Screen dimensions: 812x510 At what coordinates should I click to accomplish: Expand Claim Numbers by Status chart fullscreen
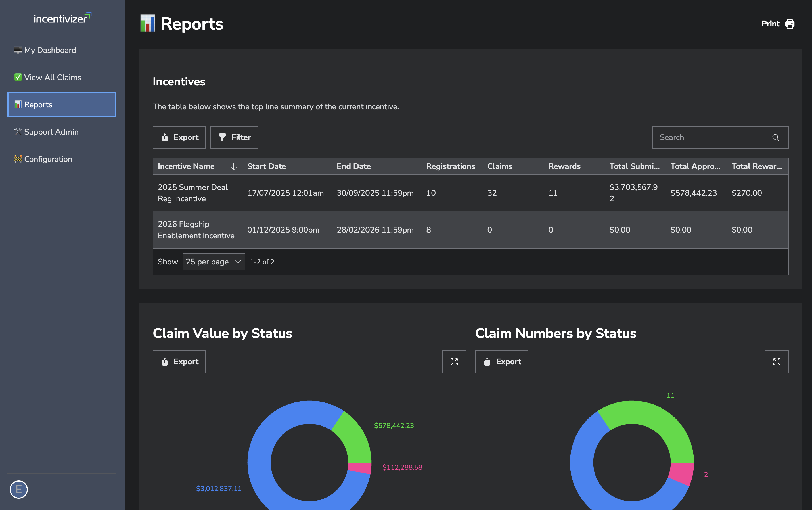click(776, 361)
